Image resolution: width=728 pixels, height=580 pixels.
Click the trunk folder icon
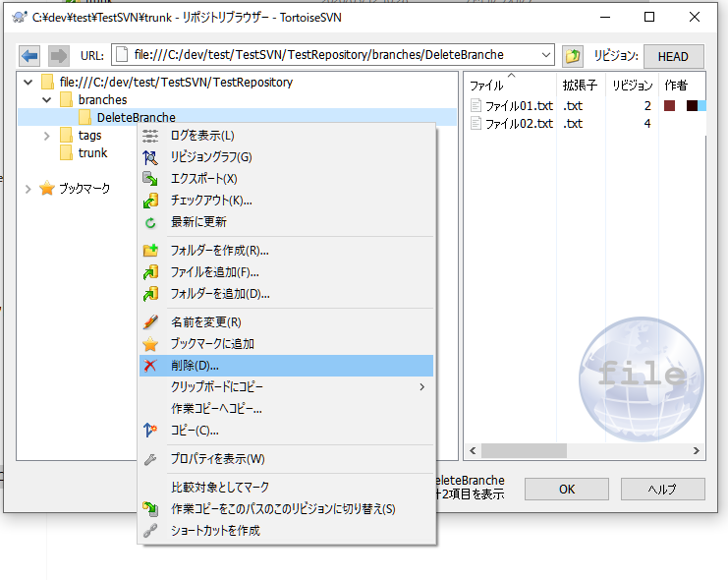click(x=67, y=153)
